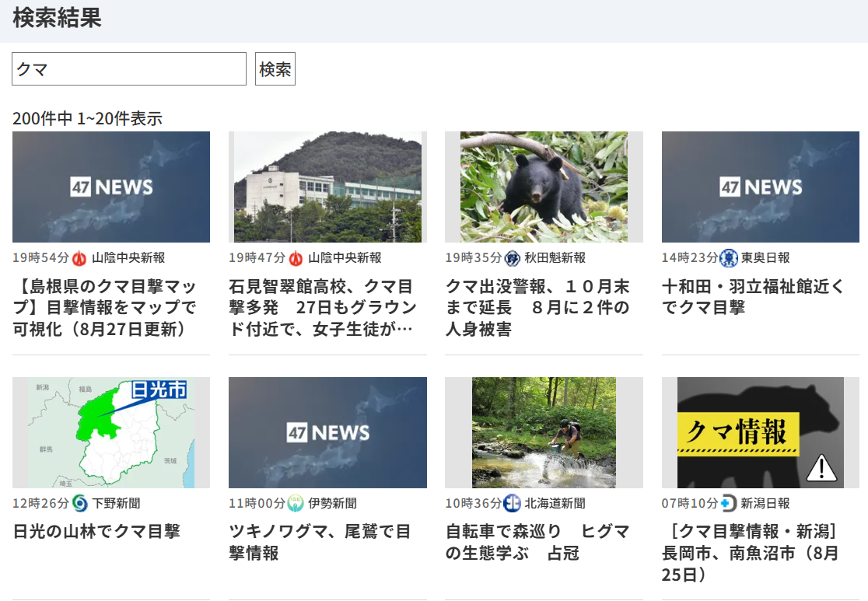Image resolution: width=868 pixels, height=601 pixels.
Task: Open headline 自転車で森巡り ヒグマの生態学ぶ
Action: coord(537,543)
